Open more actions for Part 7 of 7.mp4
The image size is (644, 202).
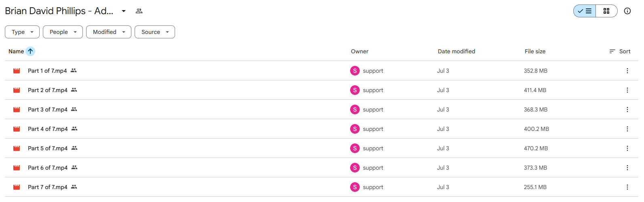(x=627, y=187)
